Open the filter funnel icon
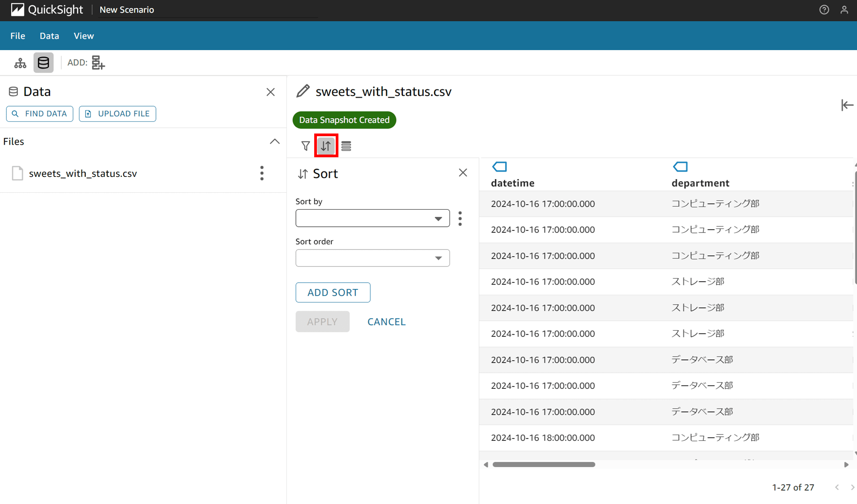Viewport: 857px width, 504px height. click(x=306, y=146)
